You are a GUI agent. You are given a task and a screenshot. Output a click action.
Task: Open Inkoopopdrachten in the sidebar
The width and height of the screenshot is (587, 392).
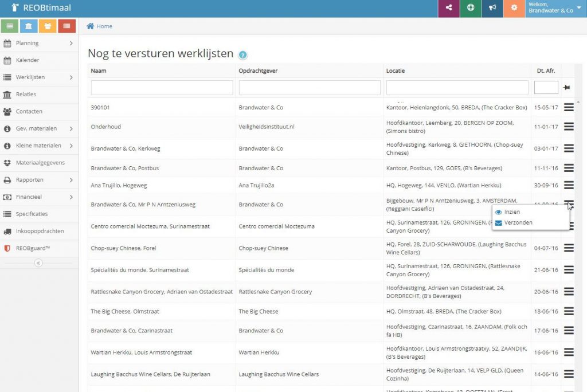[x=40, y=231]
